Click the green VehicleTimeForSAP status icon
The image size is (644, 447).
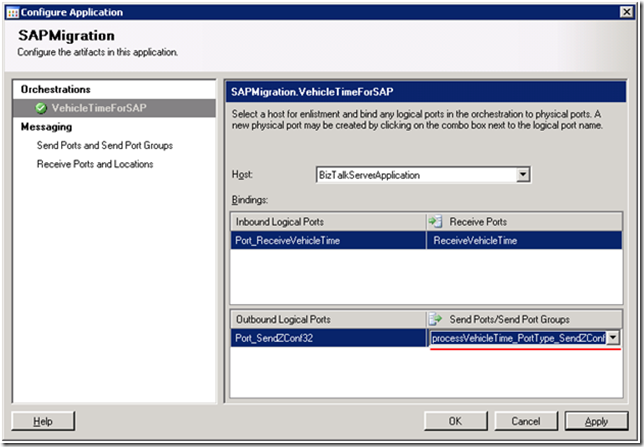pos(41,108)
